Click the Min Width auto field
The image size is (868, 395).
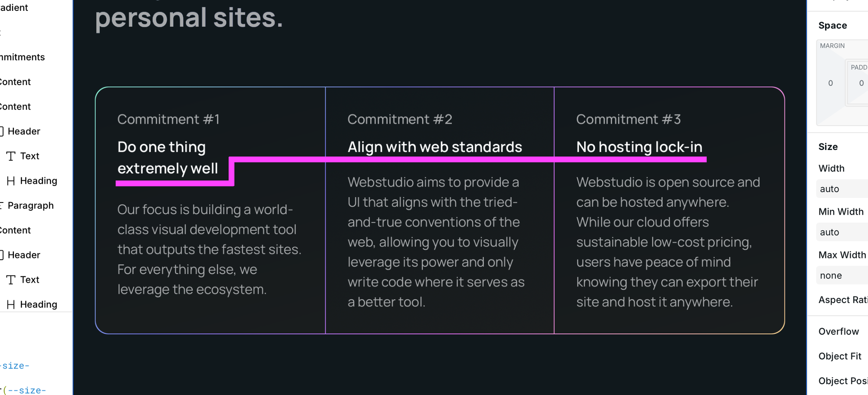coord(842,232)
